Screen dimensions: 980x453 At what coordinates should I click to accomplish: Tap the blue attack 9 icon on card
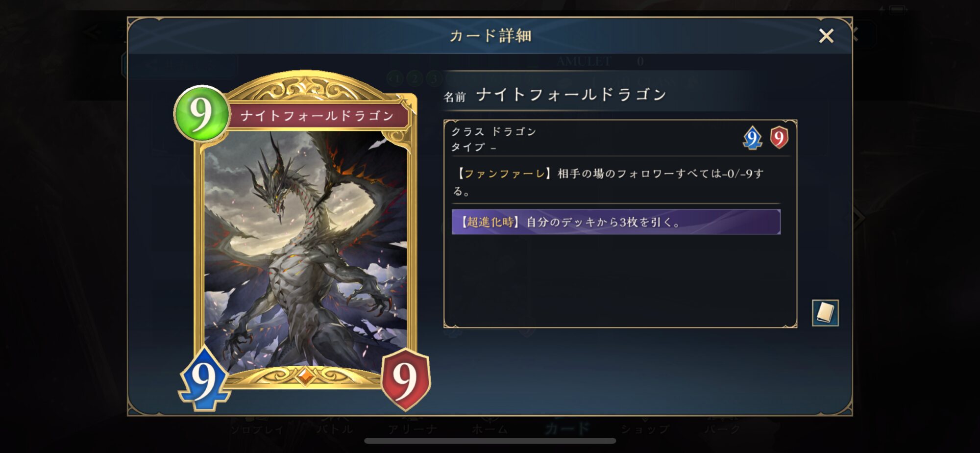(x=204, y=379)
